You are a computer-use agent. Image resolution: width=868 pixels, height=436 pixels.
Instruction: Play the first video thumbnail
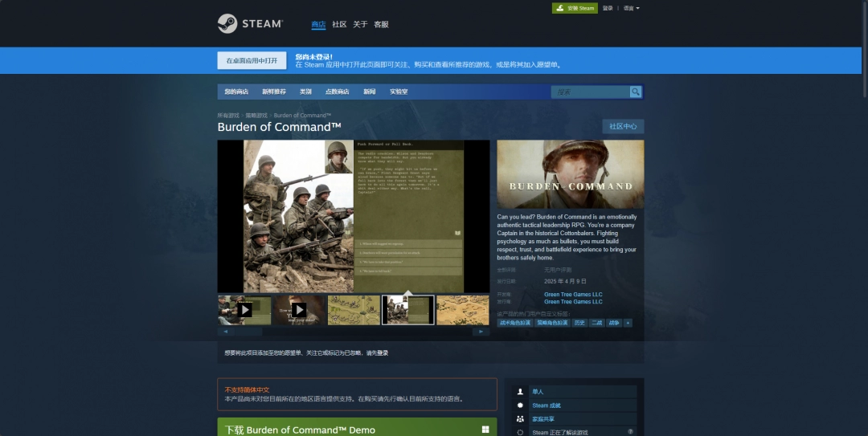pyautogui.click(x=244, y=310)
